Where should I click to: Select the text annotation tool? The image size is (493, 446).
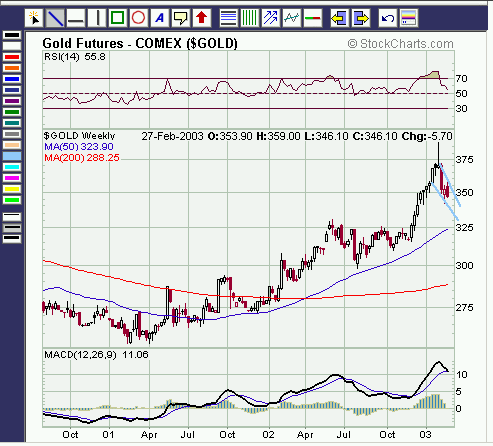coord(159,18)
